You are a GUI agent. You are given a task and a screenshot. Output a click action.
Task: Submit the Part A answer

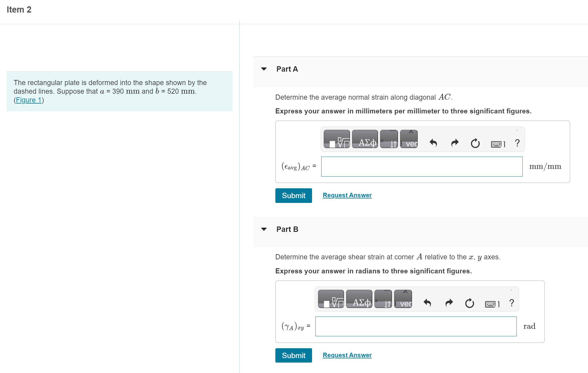293,195
